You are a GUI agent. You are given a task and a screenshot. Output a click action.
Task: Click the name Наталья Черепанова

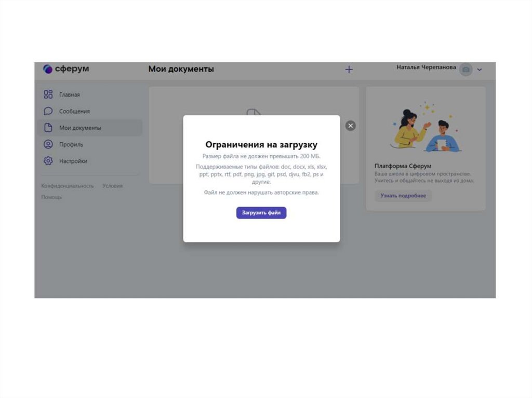point(426,67)
